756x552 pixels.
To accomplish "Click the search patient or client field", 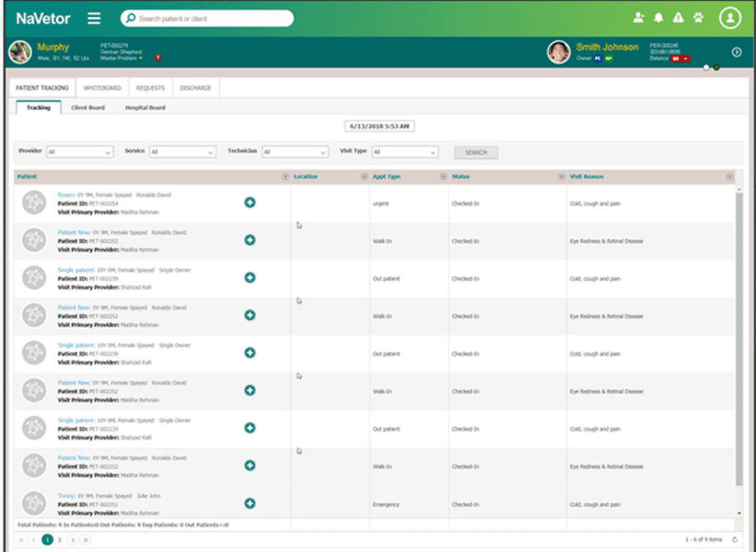I will point(212,18).
